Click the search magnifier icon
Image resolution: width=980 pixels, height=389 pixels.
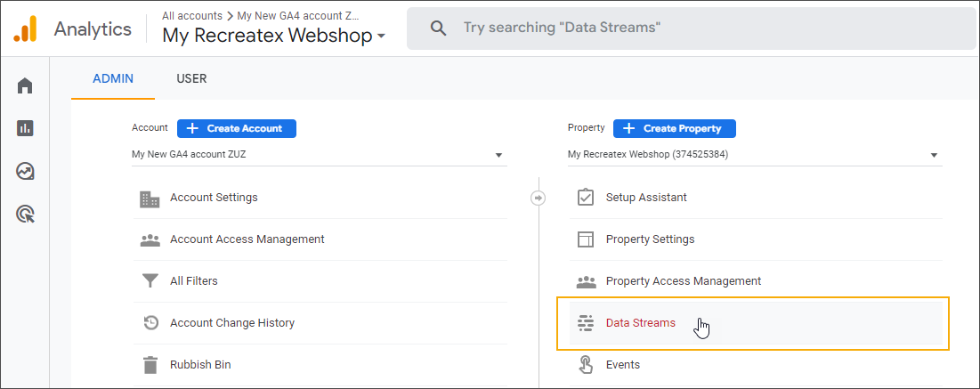point(438,28)
